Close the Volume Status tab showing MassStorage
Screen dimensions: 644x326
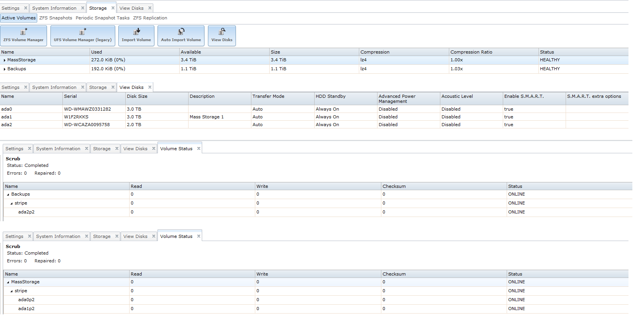(x=199, y=236)
